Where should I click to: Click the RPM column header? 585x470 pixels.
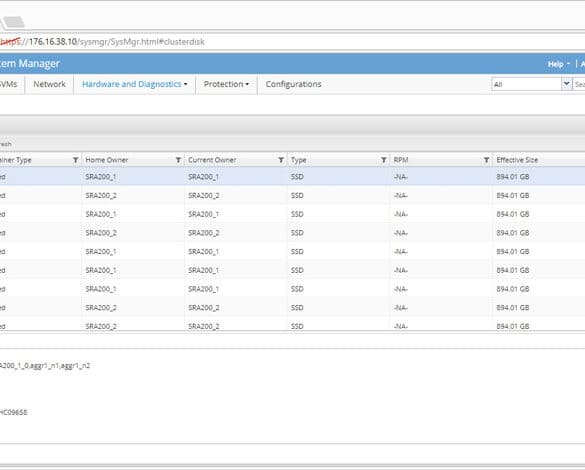pos(401,160)
